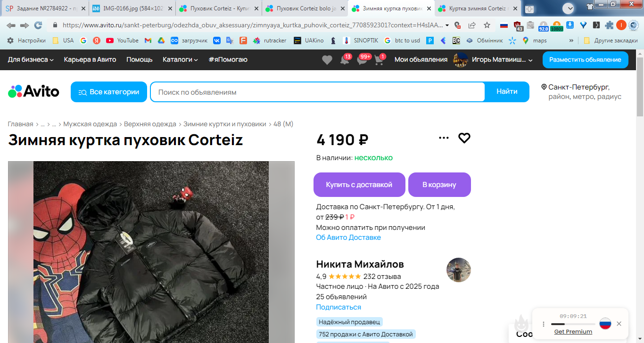The width and height of the screenshot is (644, 343).
Task: Open Все категории menu
Action: (x=109, y=92)
